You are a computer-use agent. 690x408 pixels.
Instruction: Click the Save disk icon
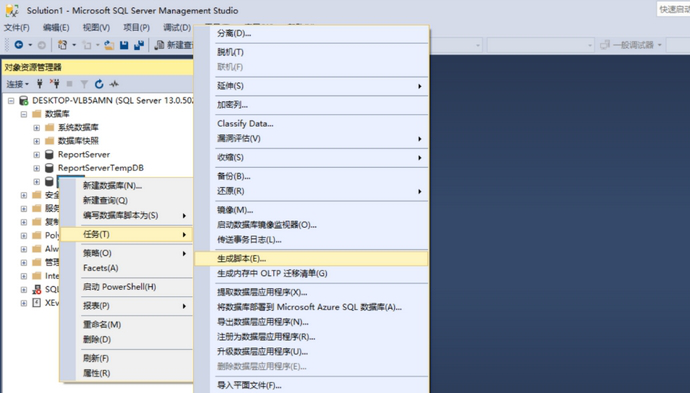point(124,45)
